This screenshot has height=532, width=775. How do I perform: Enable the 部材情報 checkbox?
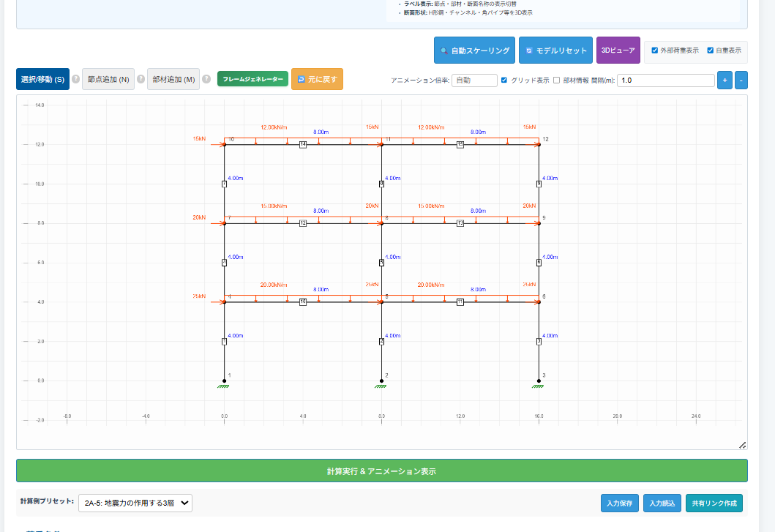coord(556,80)
